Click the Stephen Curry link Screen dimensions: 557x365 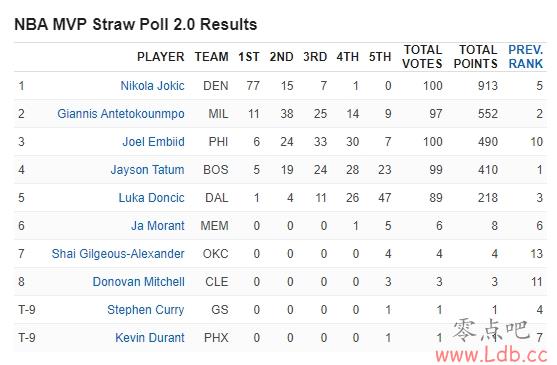pos(146,310)
